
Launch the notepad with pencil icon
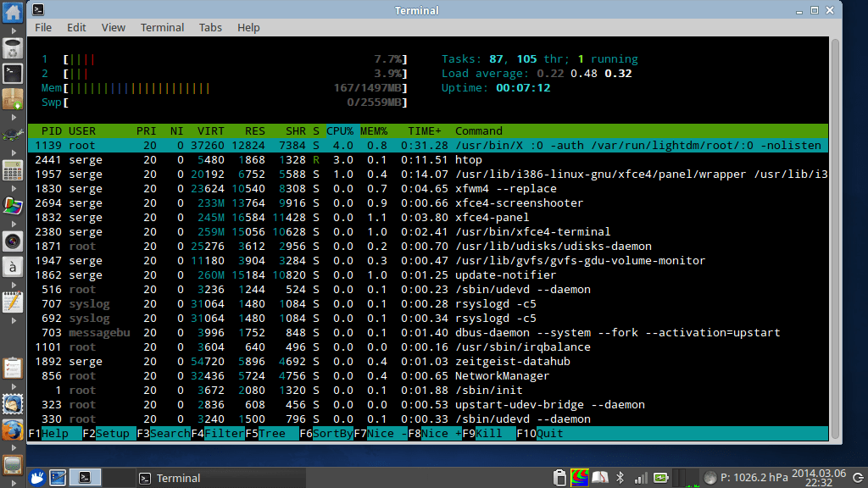tap(12, 302)
